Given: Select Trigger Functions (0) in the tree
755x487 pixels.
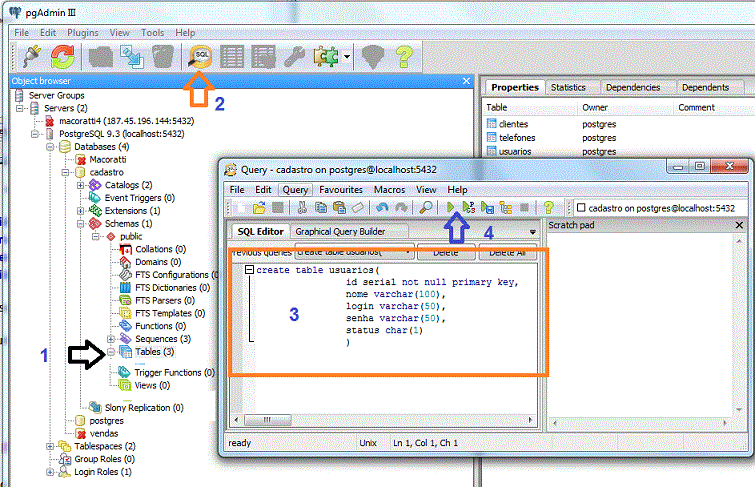Looking at the screenshot, I should pos(174,373).
